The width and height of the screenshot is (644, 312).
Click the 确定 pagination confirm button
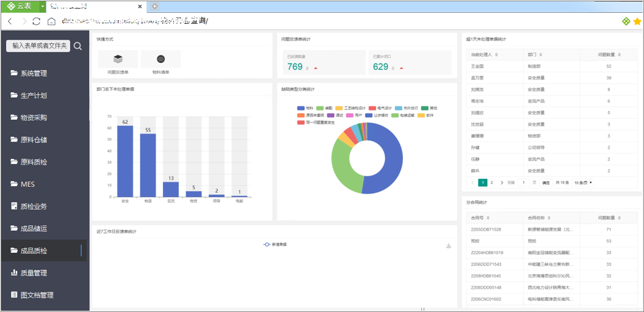[546, 183]
